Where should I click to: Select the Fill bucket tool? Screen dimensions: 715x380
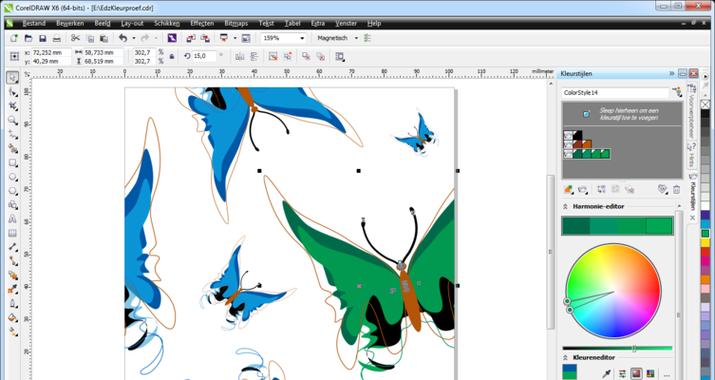coord(13,318)
